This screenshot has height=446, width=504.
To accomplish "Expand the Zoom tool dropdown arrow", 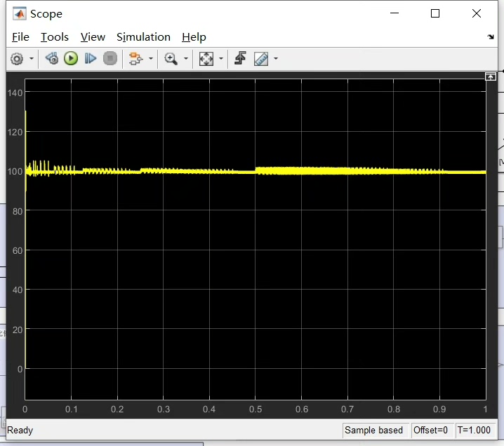I will tap(186, 59).
